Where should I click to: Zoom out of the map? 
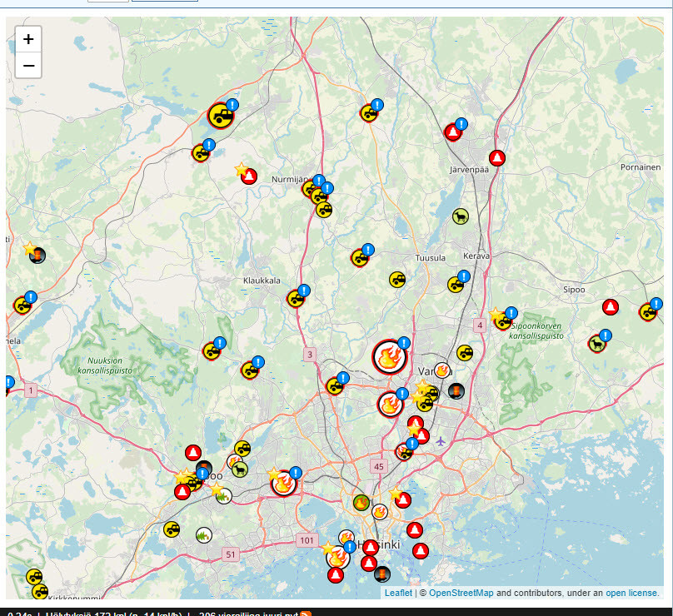click(28, 65)
